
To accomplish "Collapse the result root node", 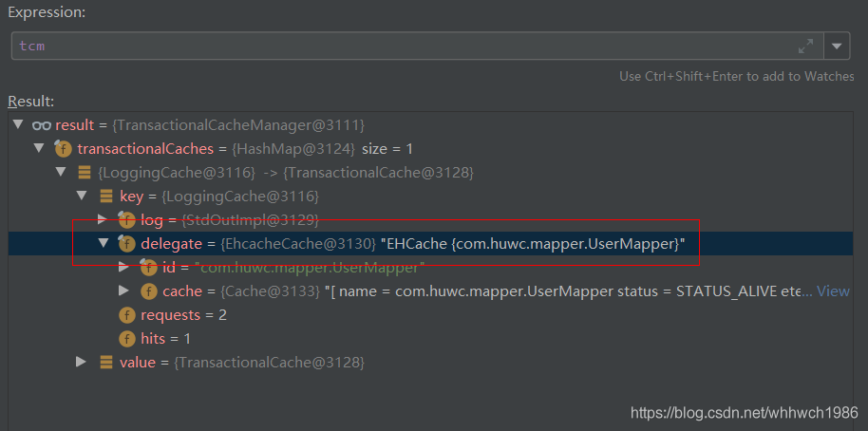I will 17,125.
